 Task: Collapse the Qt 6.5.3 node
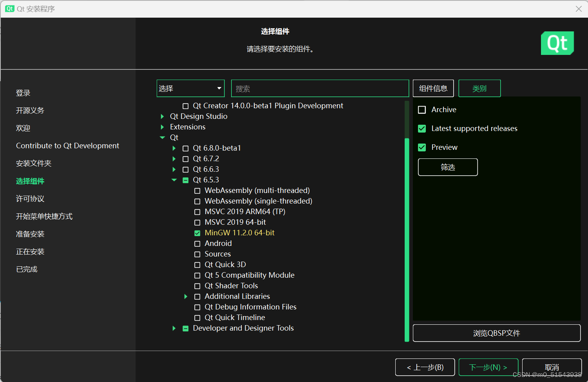tap(174, 180)
